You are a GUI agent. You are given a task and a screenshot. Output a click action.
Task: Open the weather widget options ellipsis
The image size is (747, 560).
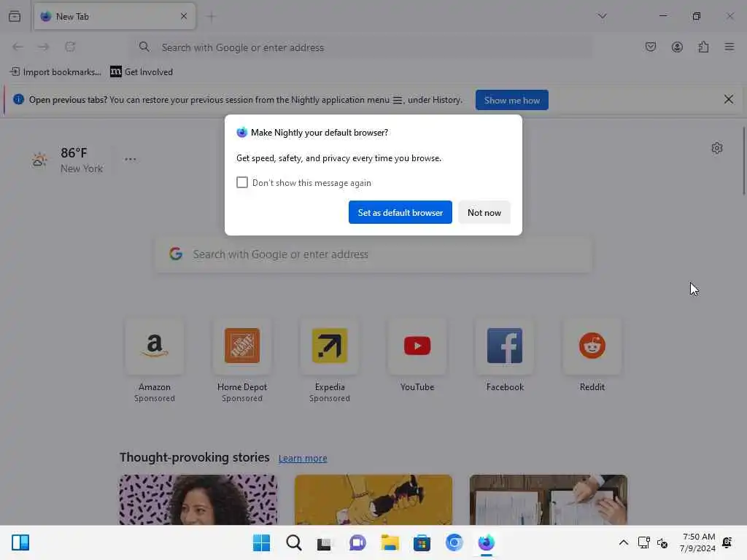(x=130, y=159)
